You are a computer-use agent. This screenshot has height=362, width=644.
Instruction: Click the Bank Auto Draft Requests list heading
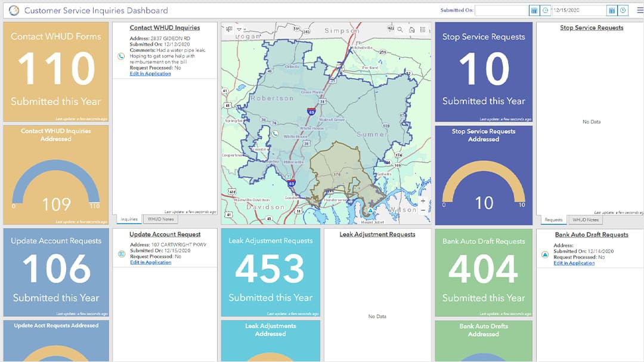pyautogui.click(x=592, y=234)
